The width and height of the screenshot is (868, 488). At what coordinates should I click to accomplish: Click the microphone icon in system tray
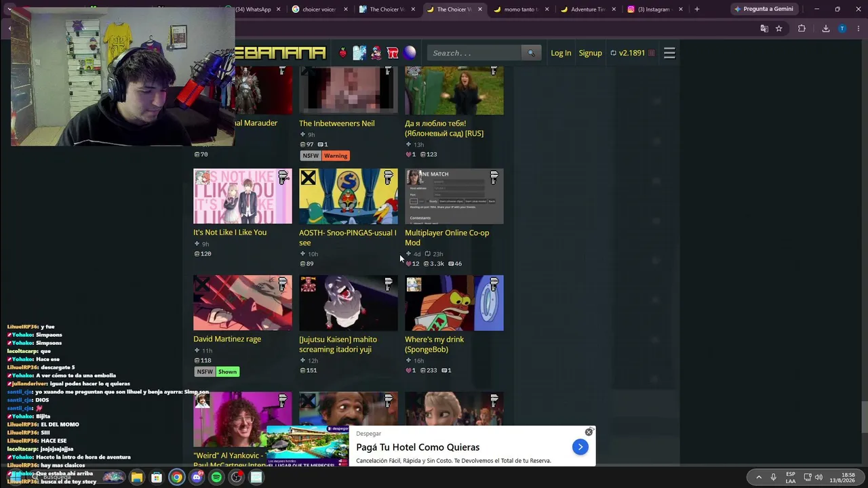click(x=773, y=477)
